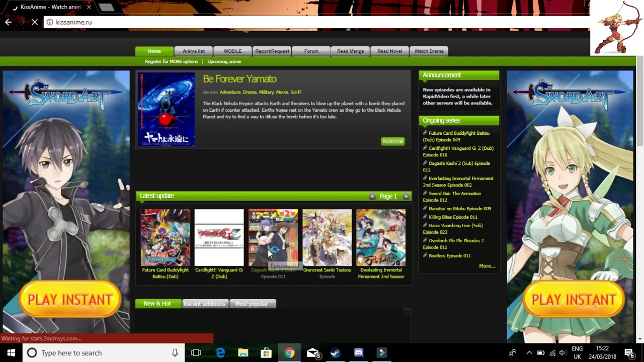
Task: Click Register for MORE options link
Action: 172,62
